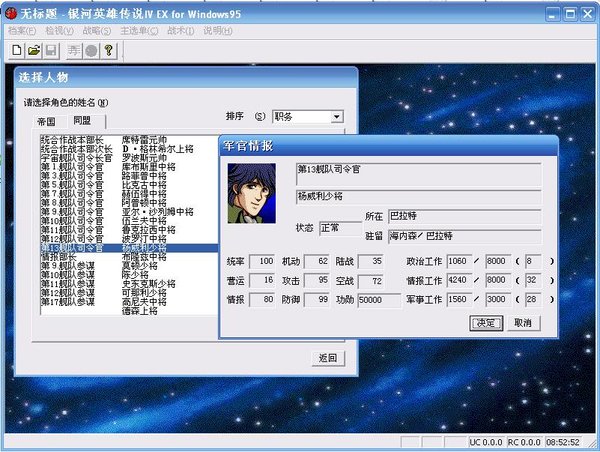Click the New file toolbar icon
This screenshot has height=452, width=600.
tap(17, 51)
